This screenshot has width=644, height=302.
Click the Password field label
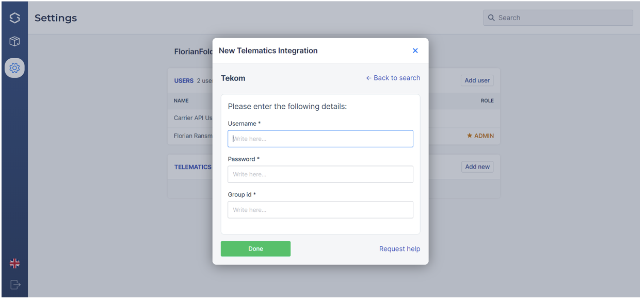[x=244, y=159]
